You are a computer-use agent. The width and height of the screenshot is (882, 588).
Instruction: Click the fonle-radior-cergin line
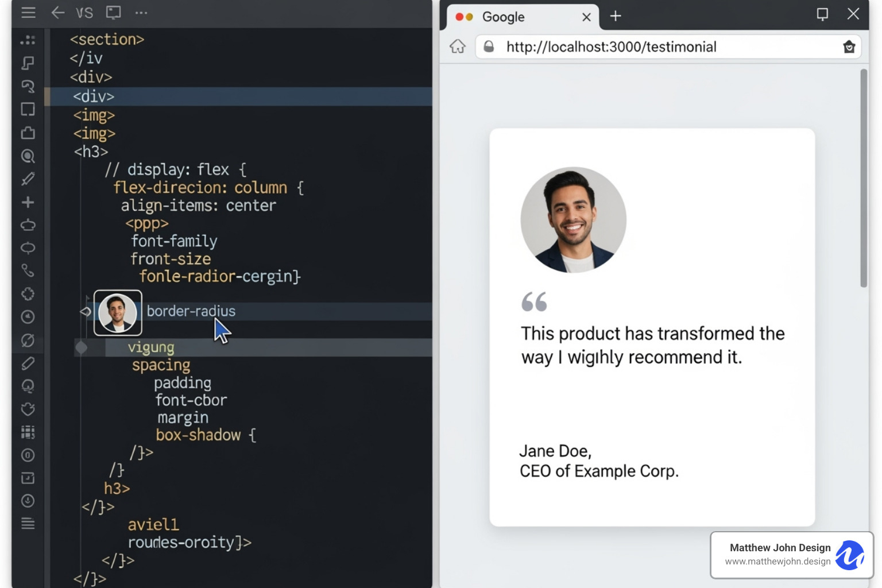pos(220,277)
